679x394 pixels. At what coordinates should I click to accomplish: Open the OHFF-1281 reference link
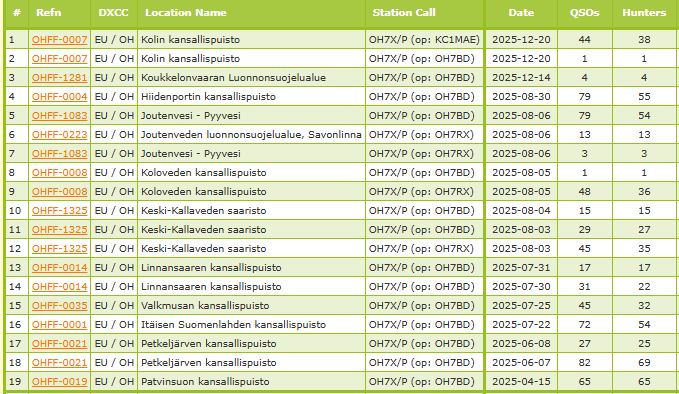pos(60,78)
